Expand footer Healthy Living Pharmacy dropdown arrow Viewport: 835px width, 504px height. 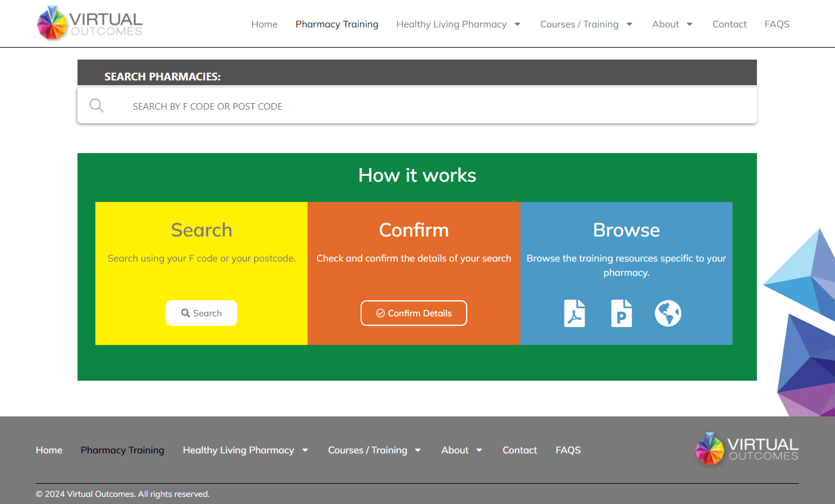[305, 450]
